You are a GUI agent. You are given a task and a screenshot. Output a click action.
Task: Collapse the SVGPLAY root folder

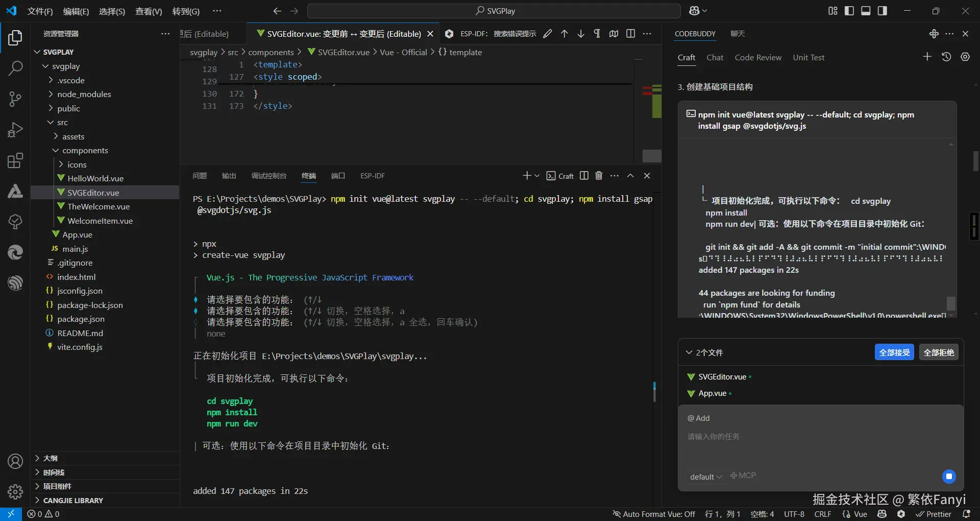click(37, 52)
